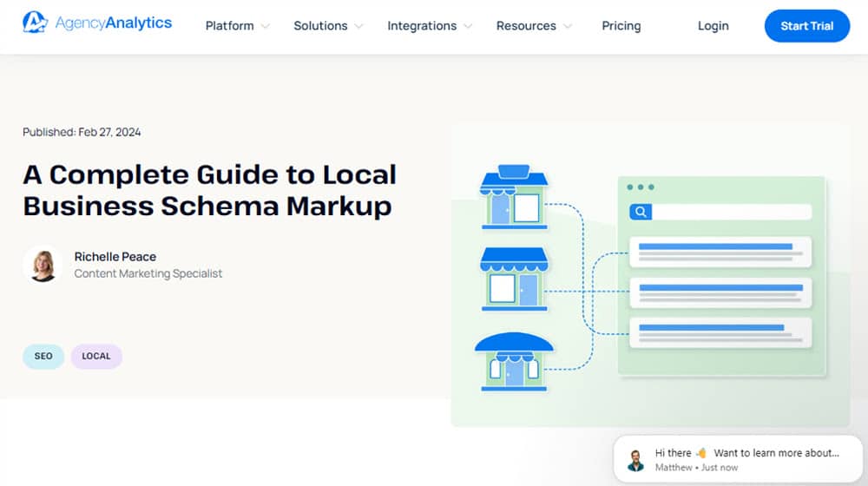
Task: Go to the Pricing page
Action: click(621, 26)
